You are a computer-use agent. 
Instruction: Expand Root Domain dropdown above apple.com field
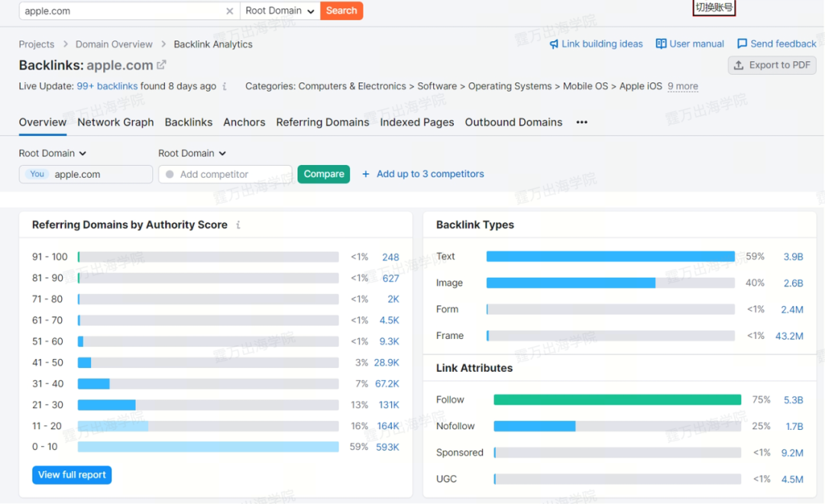click(53, 153)
